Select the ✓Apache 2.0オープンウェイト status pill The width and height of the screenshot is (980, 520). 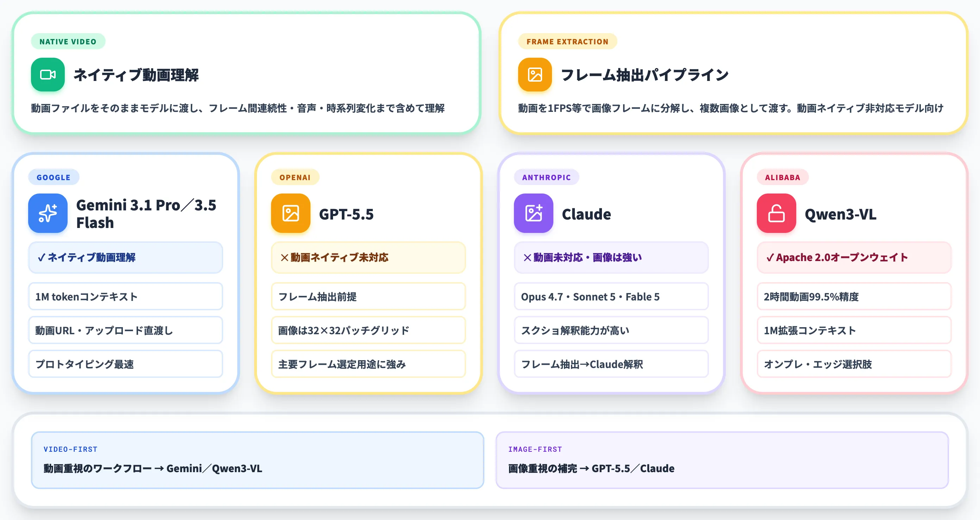[854, 257]
